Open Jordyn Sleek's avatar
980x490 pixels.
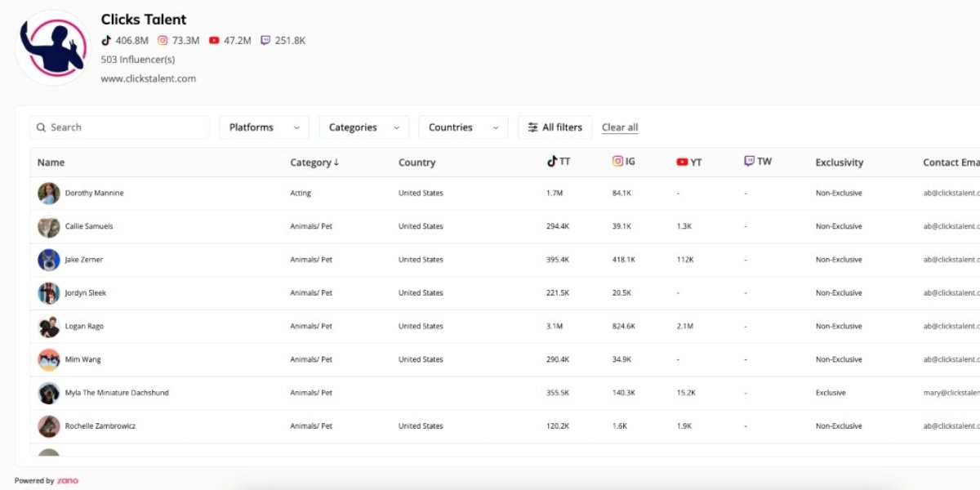[x=49, y=293]
